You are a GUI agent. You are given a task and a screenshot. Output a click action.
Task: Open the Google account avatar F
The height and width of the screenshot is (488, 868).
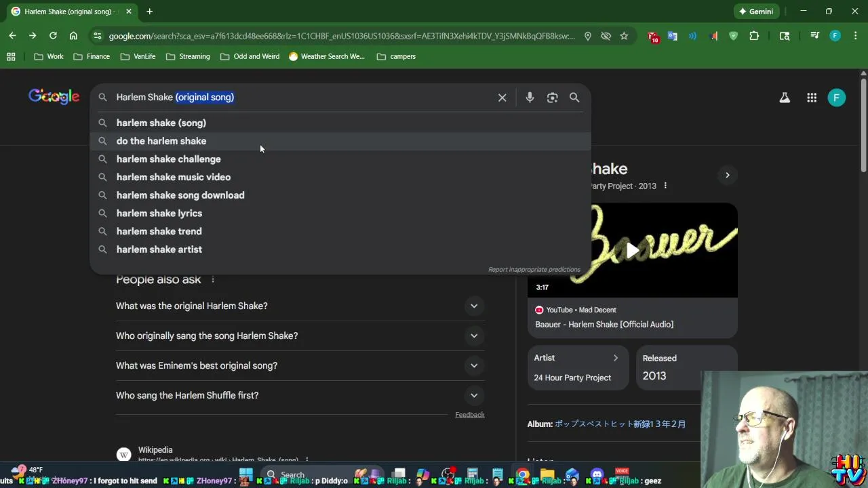(837, 98)
